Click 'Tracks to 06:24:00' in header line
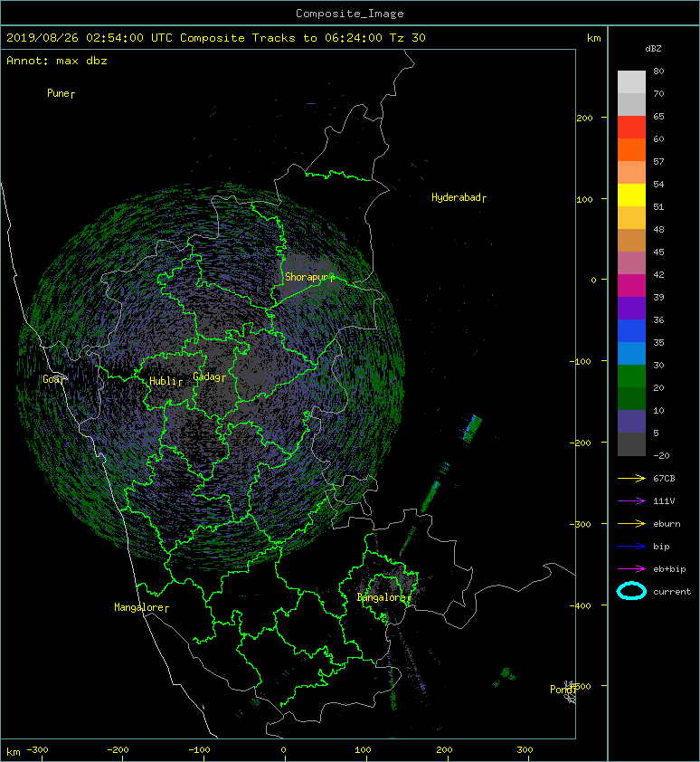 pyautogui.click(x=317, y=38)
